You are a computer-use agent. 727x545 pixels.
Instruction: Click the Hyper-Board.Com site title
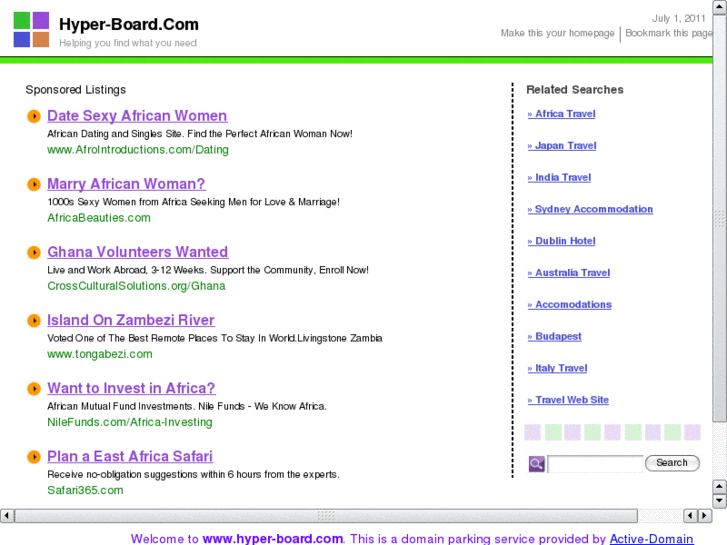click(x=129, y=24)
